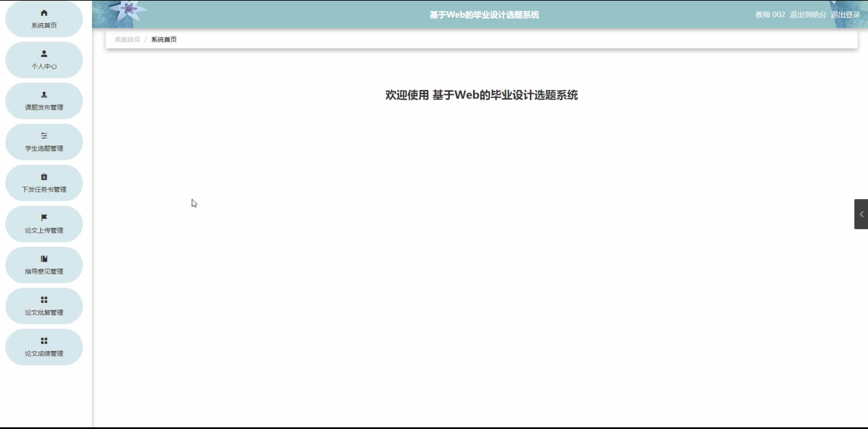Click the clipboard icon for 下发任务书管理
The width and height of the screenshot is (868, 429).
(x=44, y=177)
